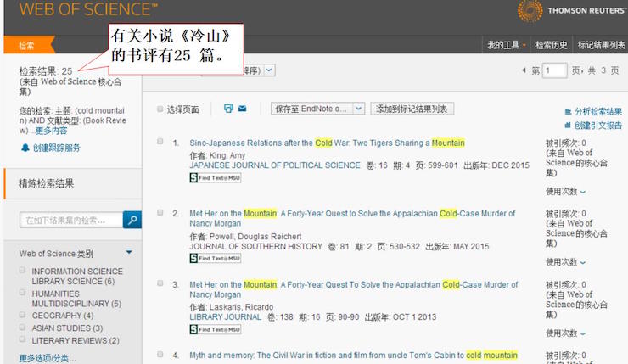The image size is (628, 364).
Task: Select checkbox for result 1 Sino-Japanese Relations
Action: tap(160, 142)
